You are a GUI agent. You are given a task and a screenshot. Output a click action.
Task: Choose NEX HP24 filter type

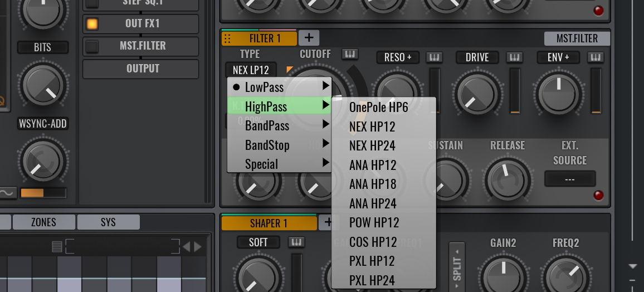pos(384,146)
